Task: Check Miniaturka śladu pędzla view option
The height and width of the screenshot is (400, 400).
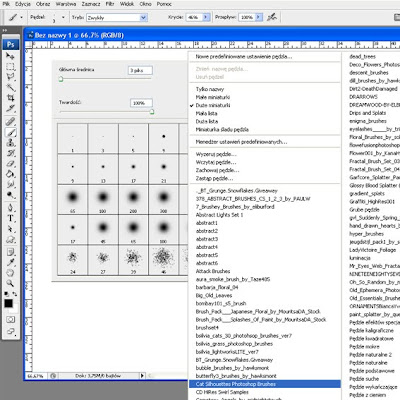Action: (x=222, y=129)
